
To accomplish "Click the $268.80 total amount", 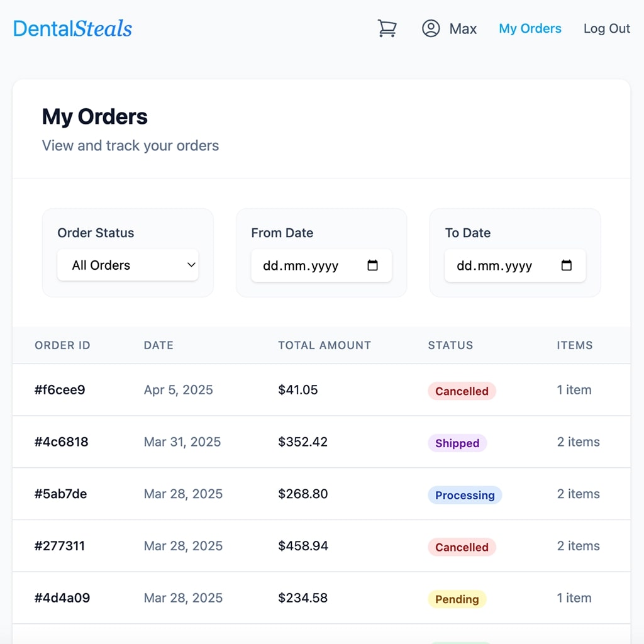I will [x=303, y=494].
